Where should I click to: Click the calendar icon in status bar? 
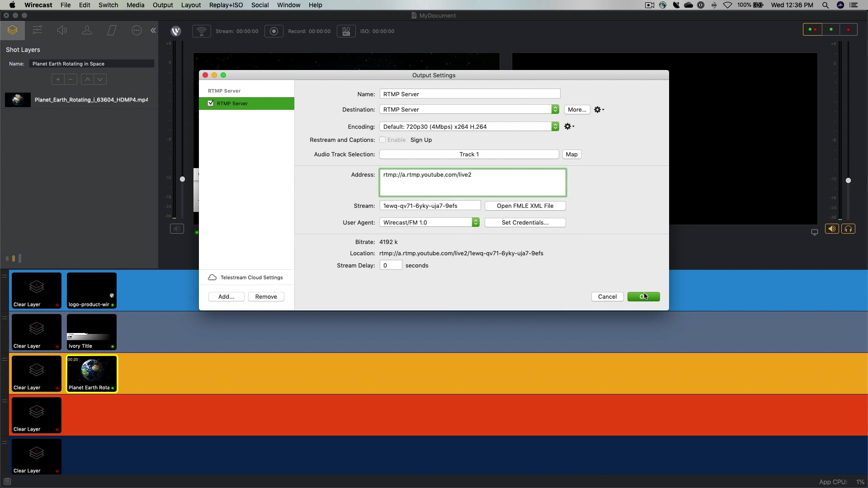pyautogui.click(x=7, y=482)
